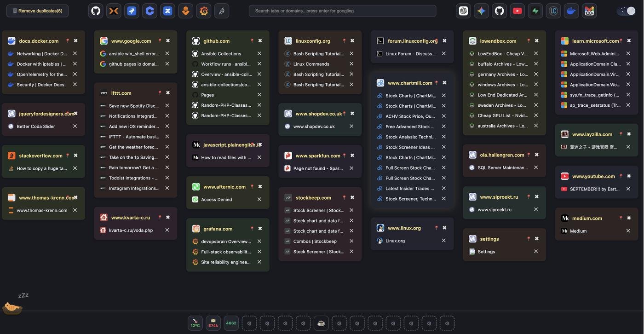Open the YouTube shortcut in top bar
Viewport: 644px width, 334px height.
tap(517, 11)
